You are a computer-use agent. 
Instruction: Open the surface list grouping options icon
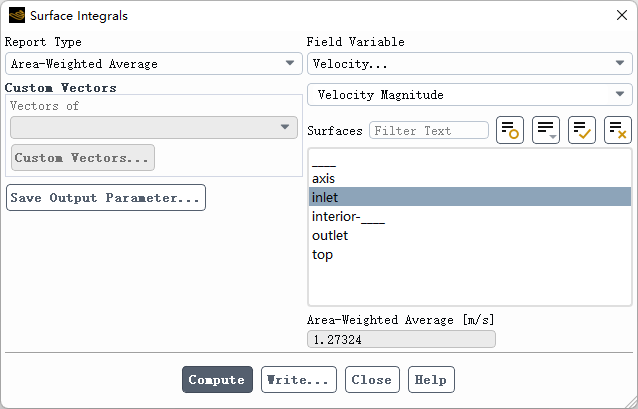pyautogui.click(x=546, y=130)
